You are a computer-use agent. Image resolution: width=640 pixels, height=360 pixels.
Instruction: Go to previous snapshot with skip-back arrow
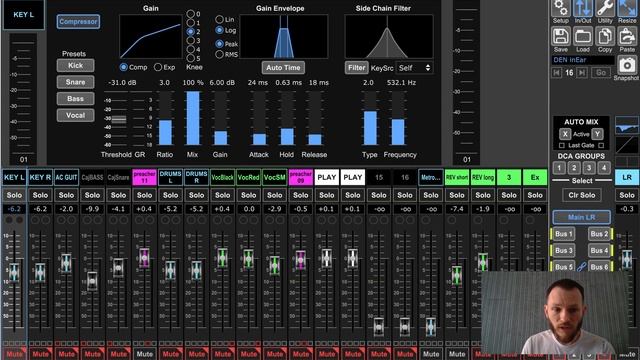point(556,73)
